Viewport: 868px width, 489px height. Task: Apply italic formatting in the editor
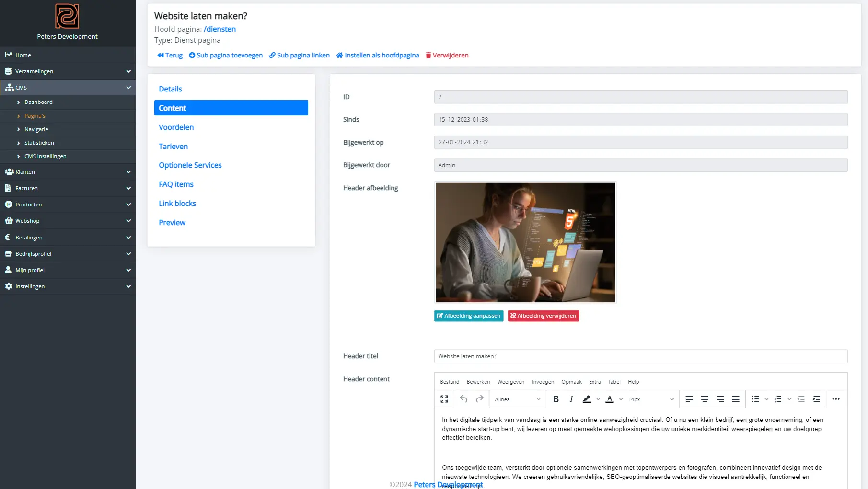(571, 399)
